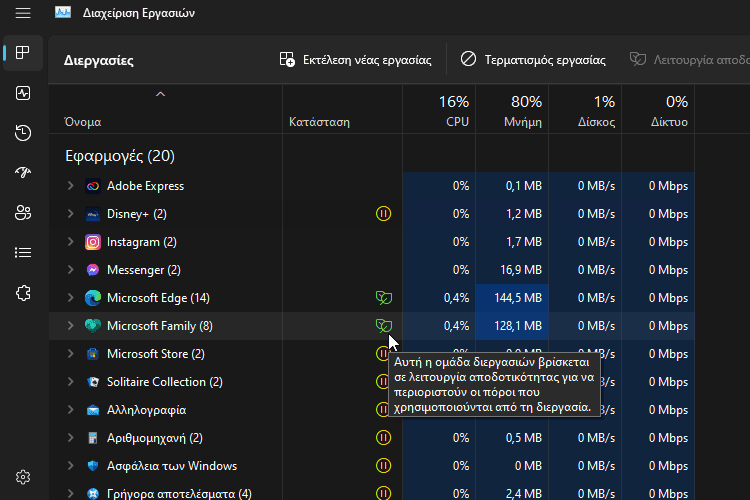This screenshot has height=500, width=750.
Task: Click the Λειτουργία αποδοτικότητας button
Action: [x=689, y=60]
